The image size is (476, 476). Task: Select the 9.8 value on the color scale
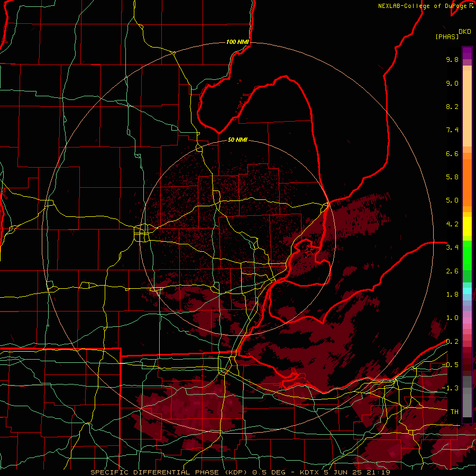pos(452,59)
